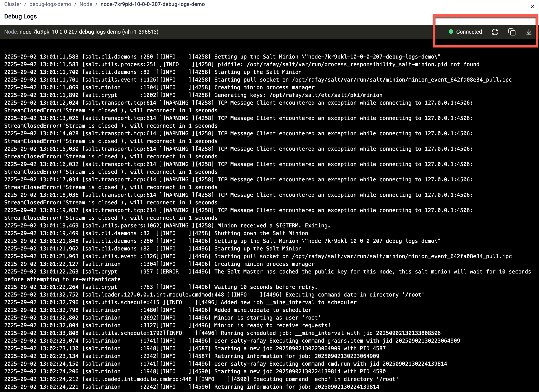Click log line 'Starting a new job ... with PID 4590'
539x392 pixels.
[195, 371]
